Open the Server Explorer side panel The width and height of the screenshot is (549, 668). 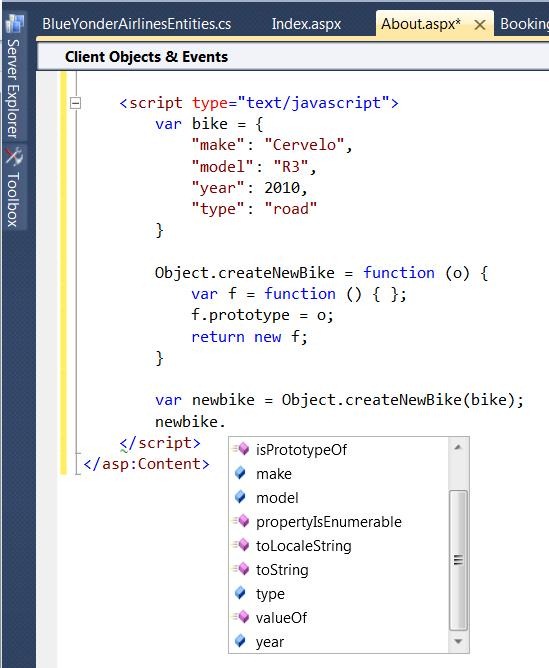tap(14, 77)
